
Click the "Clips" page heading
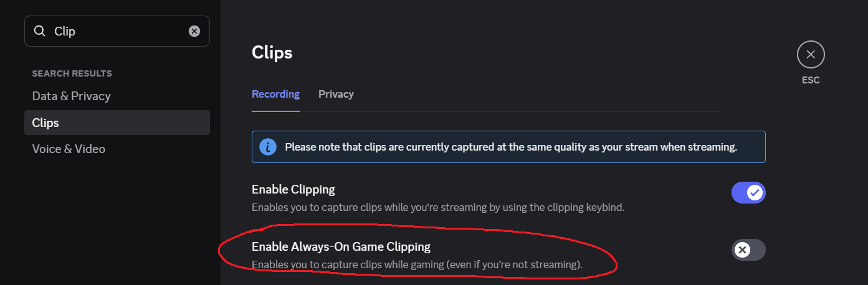click(272, 52)
